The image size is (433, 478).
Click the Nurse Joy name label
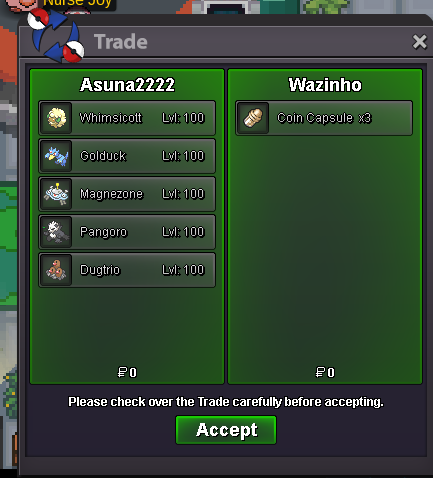coord(78,3)
